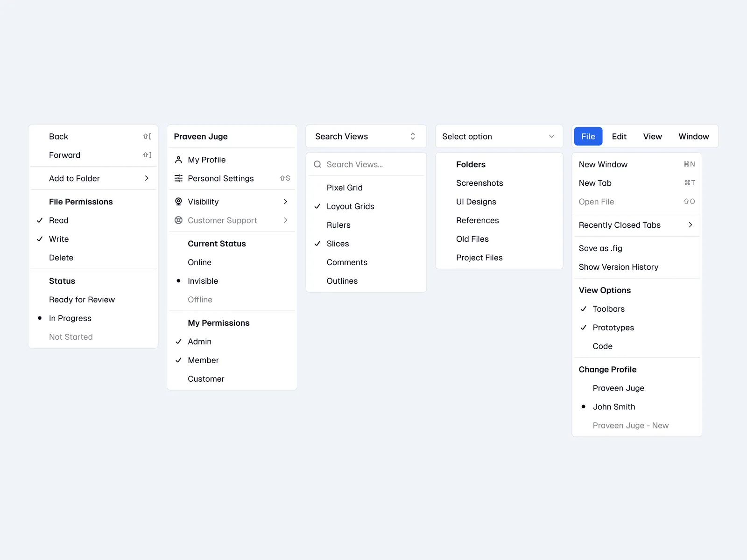Click the magnifier icon in Search Views field

[317, 164]
